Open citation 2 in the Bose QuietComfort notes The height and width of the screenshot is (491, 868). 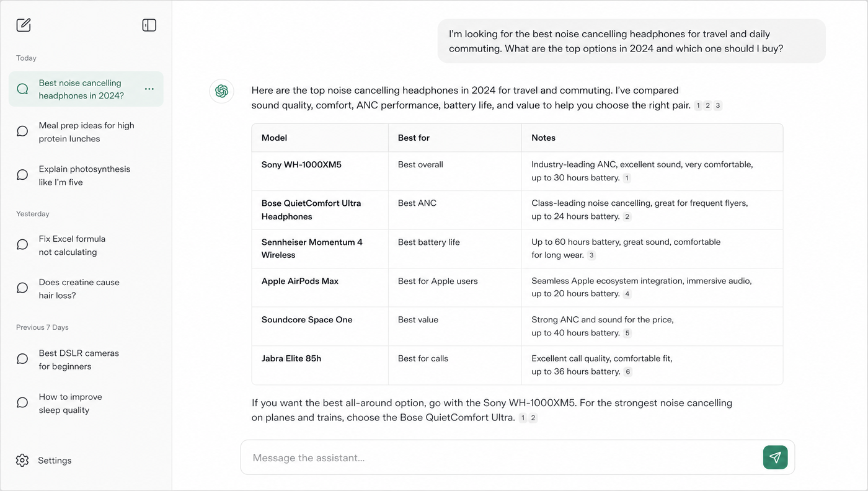[x=627, y=217]
